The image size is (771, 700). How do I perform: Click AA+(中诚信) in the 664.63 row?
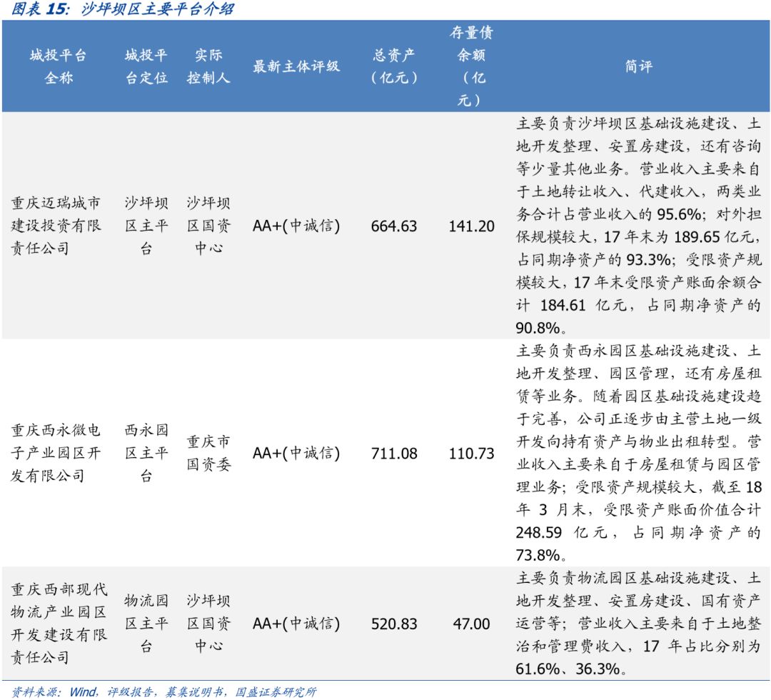(296, 226)
